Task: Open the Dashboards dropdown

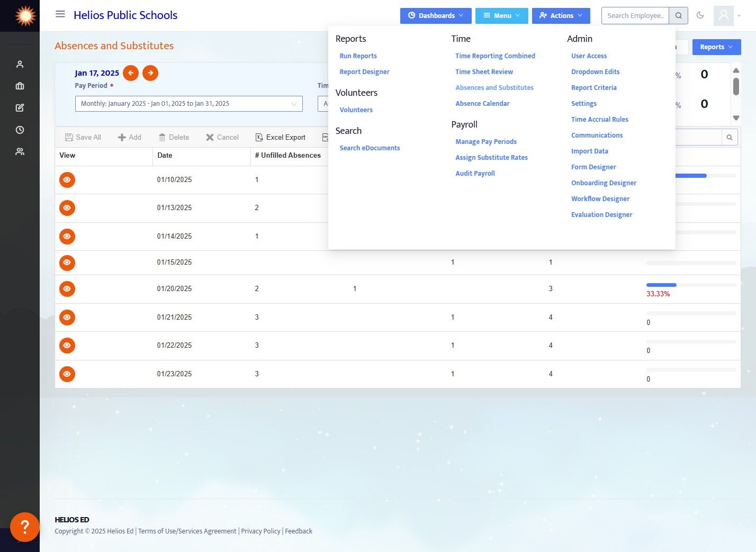Action: click(x=436, y=16)
